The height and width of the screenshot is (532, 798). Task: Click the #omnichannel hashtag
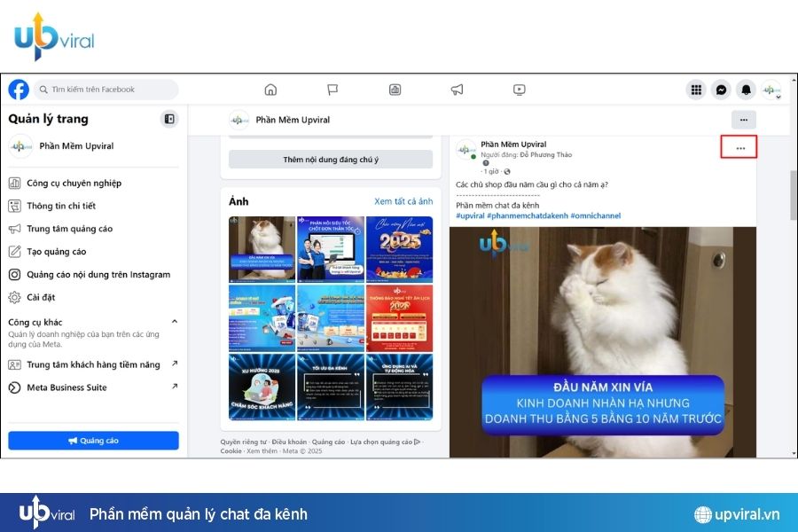[x=596, y=215]
